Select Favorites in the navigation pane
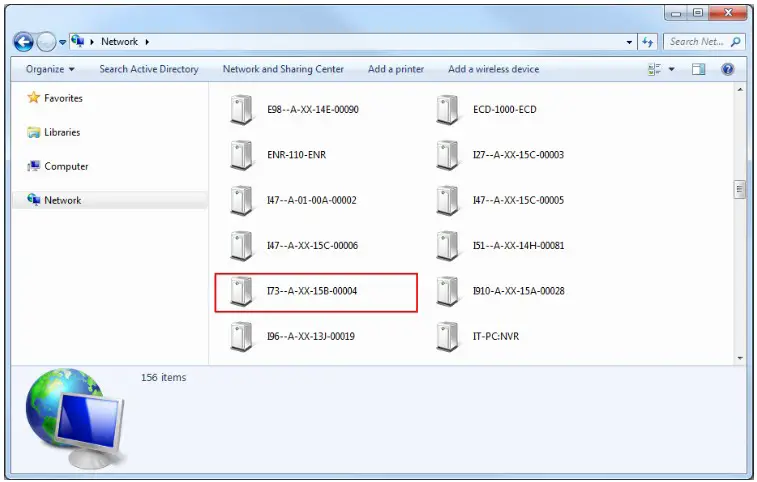The width and height of the screenshot is (757, 482). (63, 98)
